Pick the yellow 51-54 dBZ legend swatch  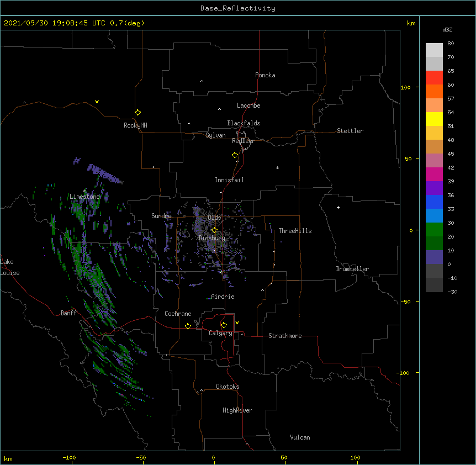click(x=434, y=119)
